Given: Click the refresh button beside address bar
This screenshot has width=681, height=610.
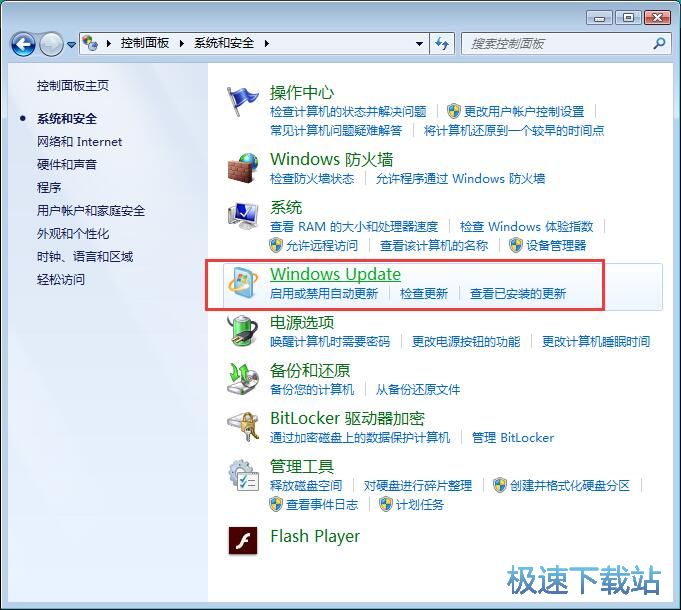Looking at the screenshot, I should [442, 43].
